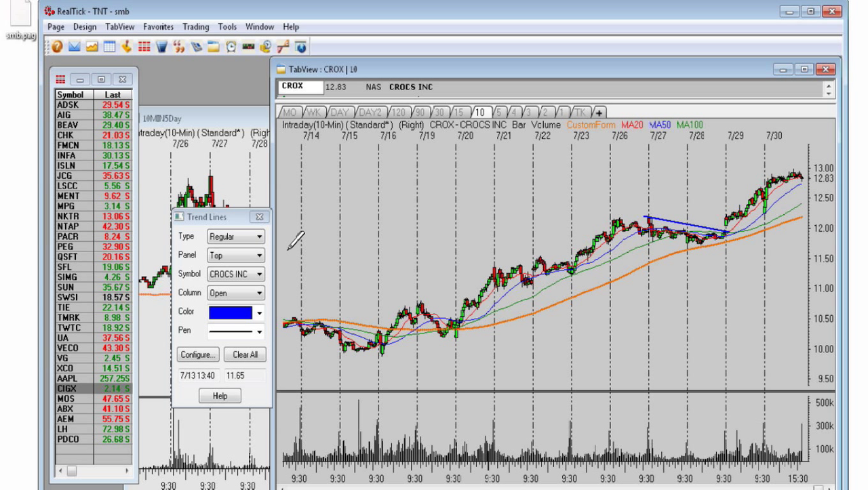Open a new chart via the chart toolbar icon

click(92, 47)
